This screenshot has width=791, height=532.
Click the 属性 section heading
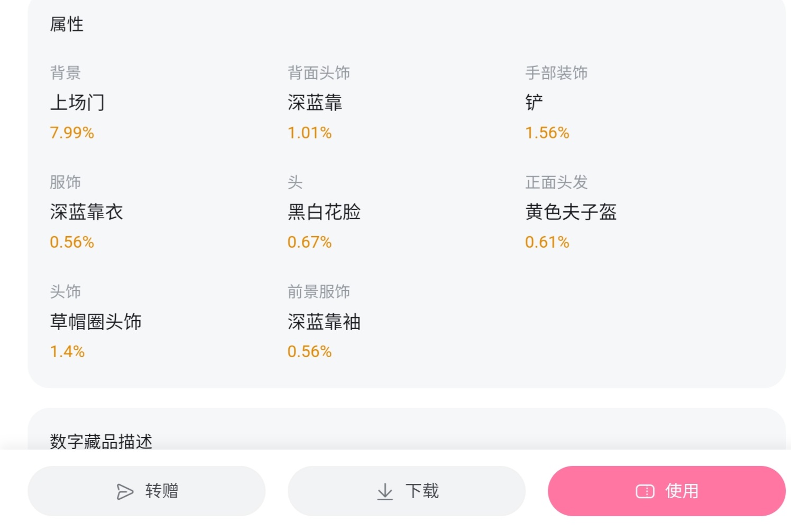click(x=67, y=24)
